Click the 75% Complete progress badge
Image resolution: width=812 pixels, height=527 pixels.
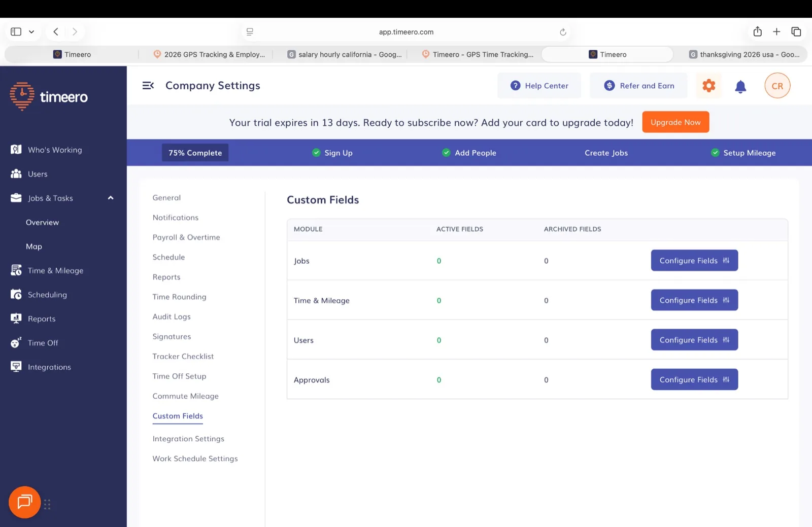click(x=195, y=153)
